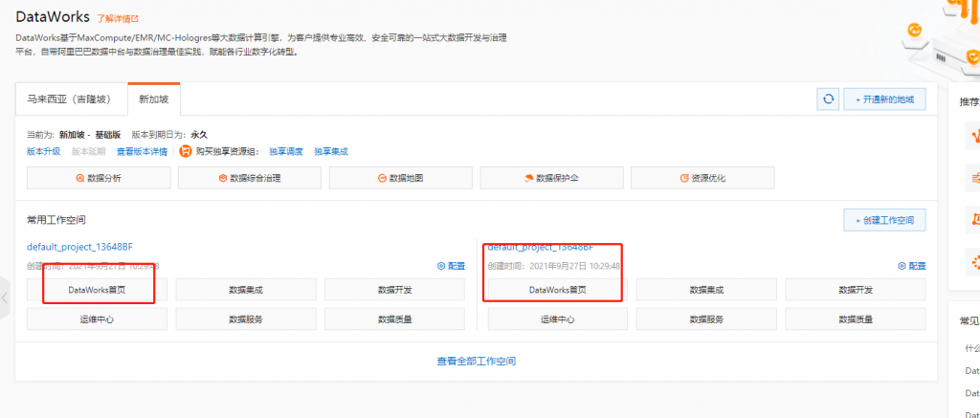Open 数据服务 in the left workspace card
980x418 pixels.
[x=246, y=319]
